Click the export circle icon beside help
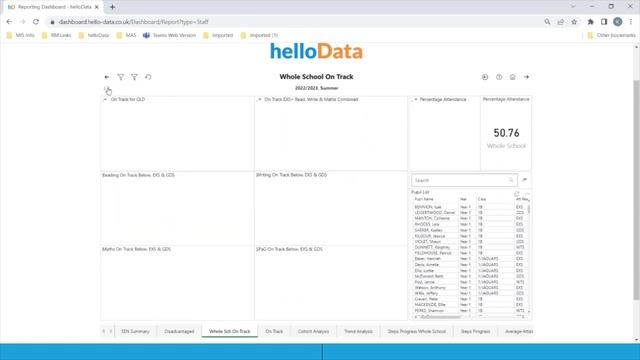This screenshot has width=640, height=360. (x=485, y=77)
